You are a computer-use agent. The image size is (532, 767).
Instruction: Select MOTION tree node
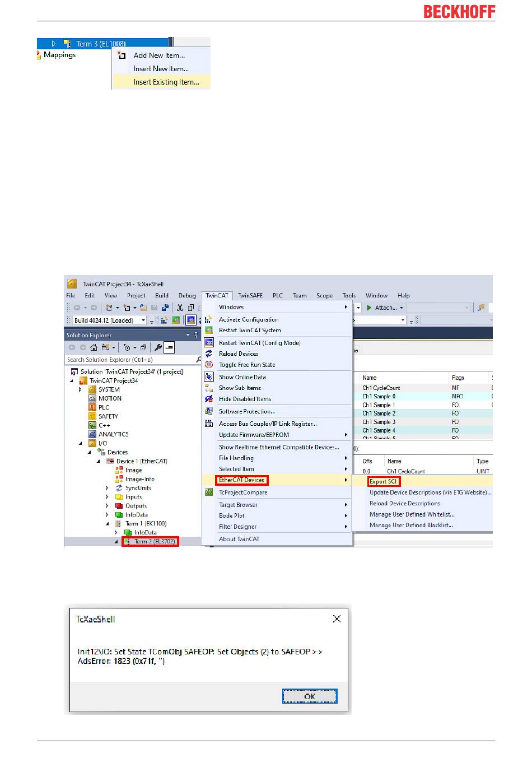tap(110, 398)
